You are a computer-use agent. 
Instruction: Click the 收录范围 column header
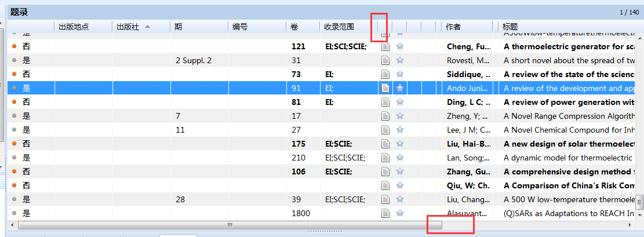click(339, 27)
